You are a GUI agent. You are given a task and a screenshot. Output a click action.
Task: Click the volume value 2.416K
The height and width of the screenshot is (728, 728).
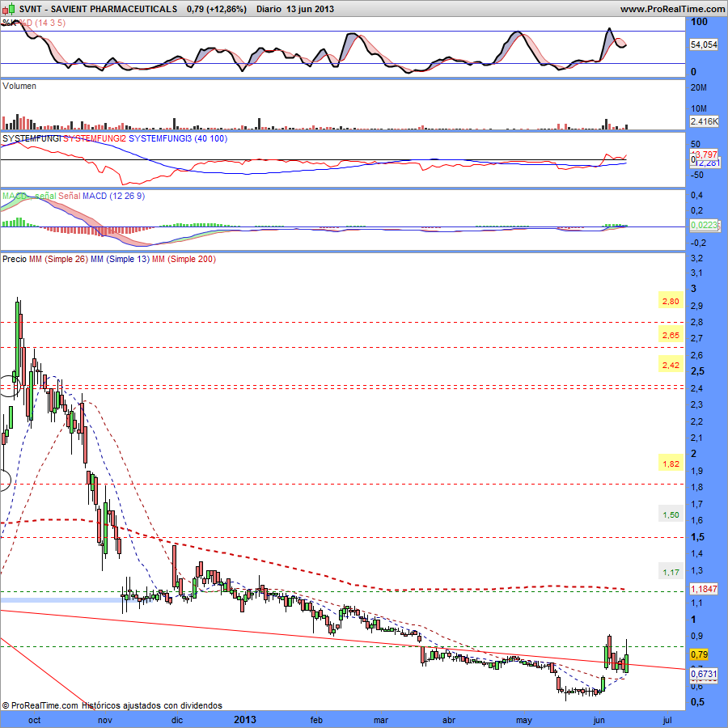pos(704,121)
